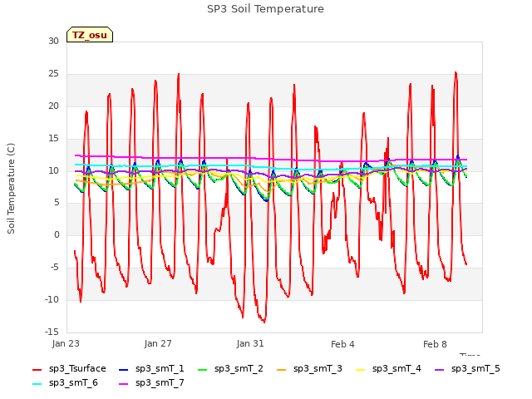
Task: Toggle sp3_smT_7 series in legend
Action: coord(151,383)
